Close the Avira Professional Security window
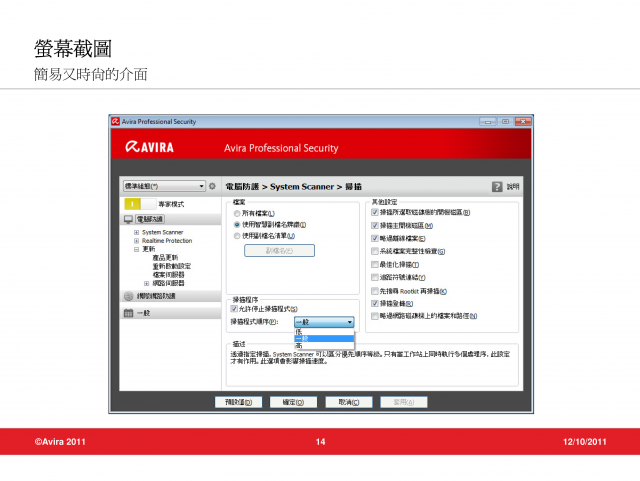Viewport: 640px width, 481px height. (523, 122)
